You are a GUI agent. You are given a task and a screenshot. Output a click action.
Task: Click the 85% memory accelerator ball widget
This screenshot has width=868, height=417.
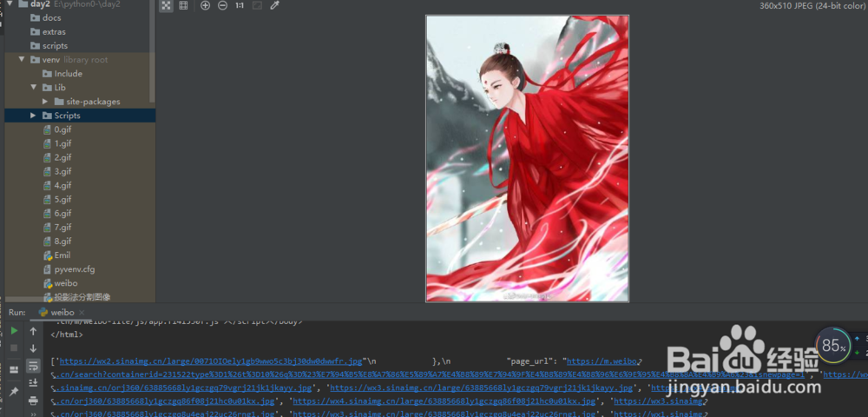[832, 346]
